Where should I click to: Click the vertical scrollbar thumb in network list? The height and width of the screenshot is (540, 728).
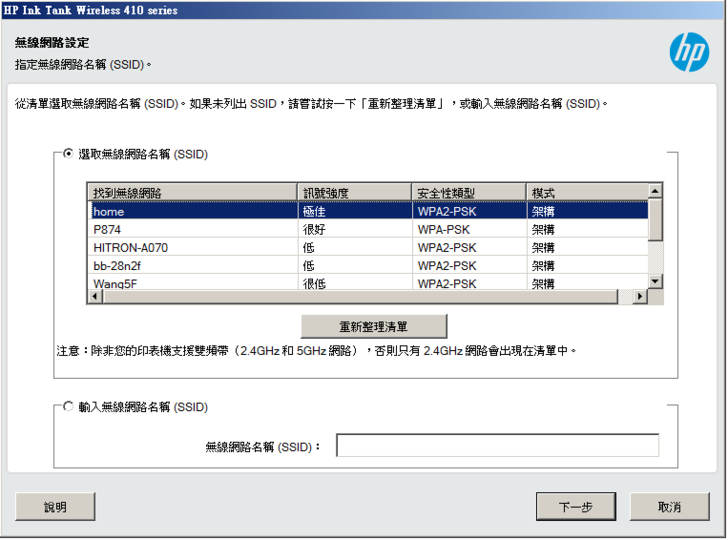(655, 220)
